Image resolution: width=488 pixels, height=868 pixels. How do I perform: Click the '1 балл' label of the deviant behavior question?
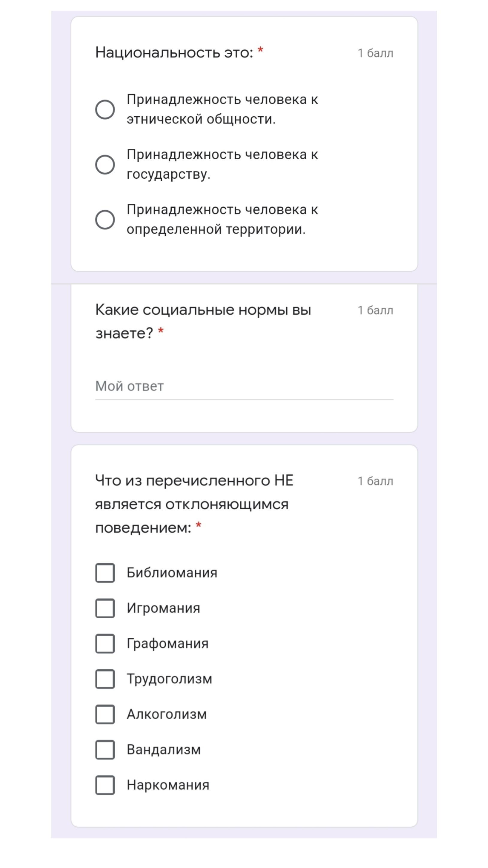coord(375,481)
